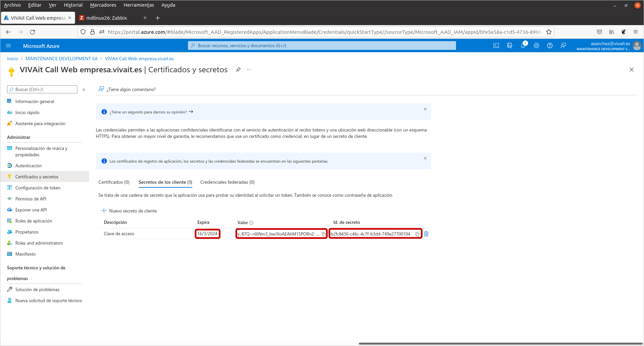Open Cloud Shell from the top bar
This screenshot has width=644, height=346.
496,46
